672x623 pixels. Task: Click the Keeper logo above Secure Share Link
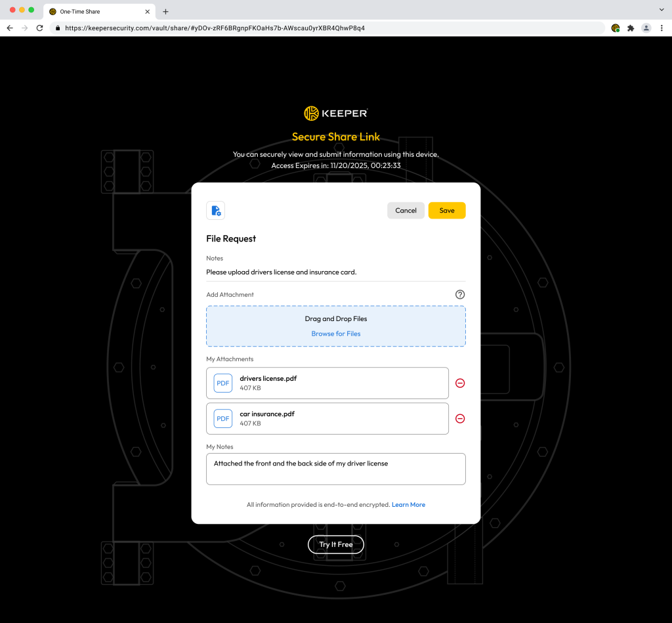335,113
